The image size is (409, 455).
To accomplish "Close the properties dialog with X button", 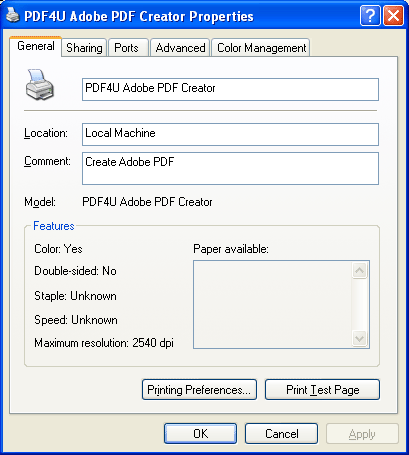I will tap(393, 16).
